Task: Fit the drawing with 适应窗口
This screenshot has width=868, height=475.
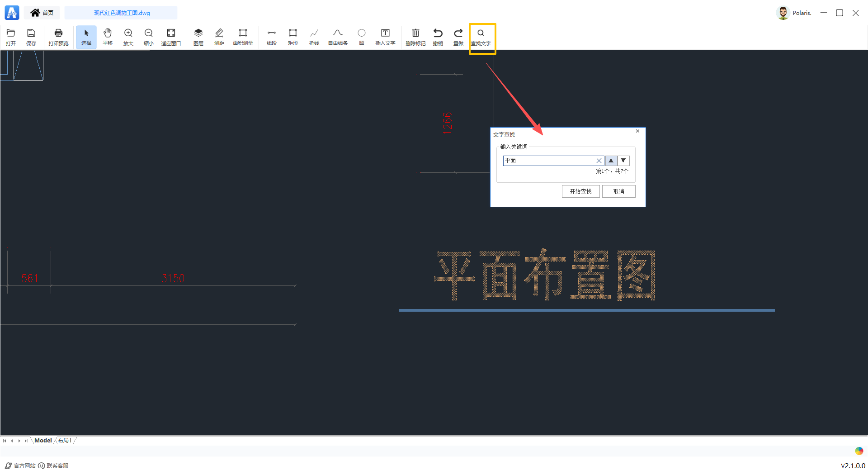Action: (171, 37)
